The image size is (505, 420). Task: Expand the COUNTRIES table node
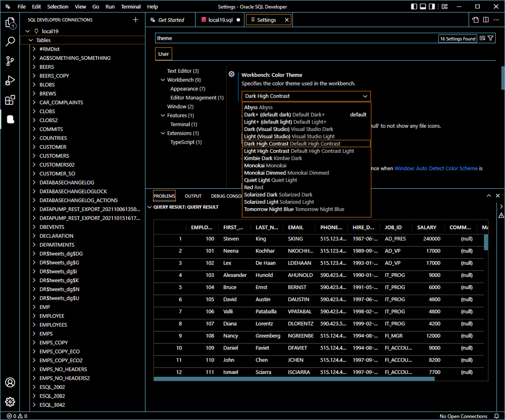(x=34, y=138)
